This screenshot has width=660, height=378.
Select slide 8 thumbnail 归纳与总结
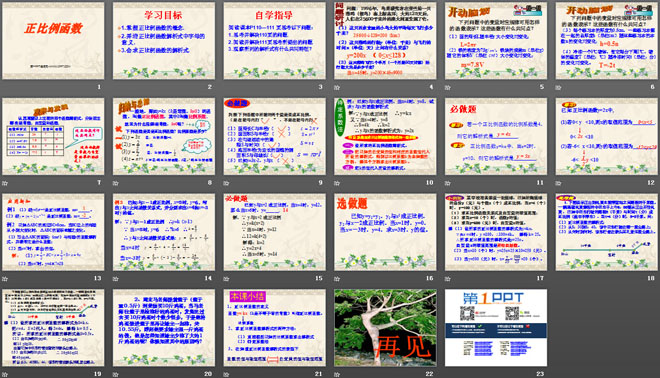164,136
